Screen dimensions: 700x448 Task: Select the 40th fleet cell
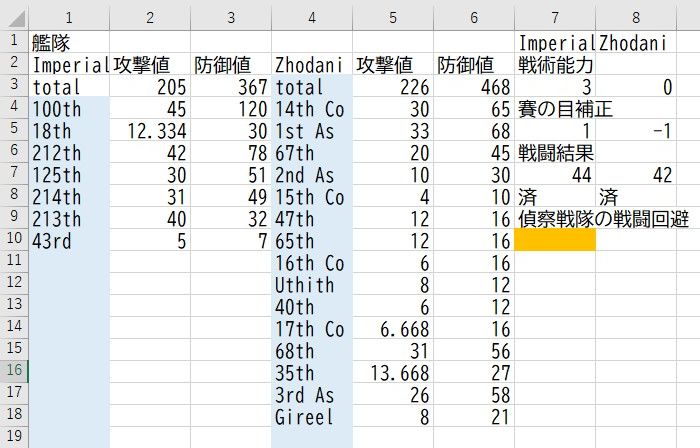pos(312,306)
